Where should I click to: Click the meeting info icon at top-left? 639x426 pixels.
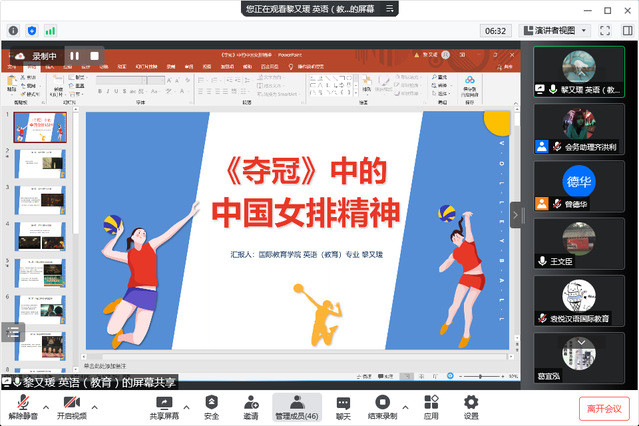tap(14, 31)
